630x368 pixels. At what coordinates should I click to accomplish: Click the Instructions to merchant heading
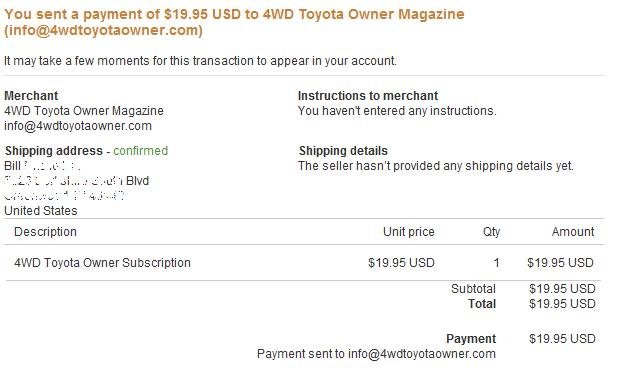pyautogui.click(x=368, y=96)
